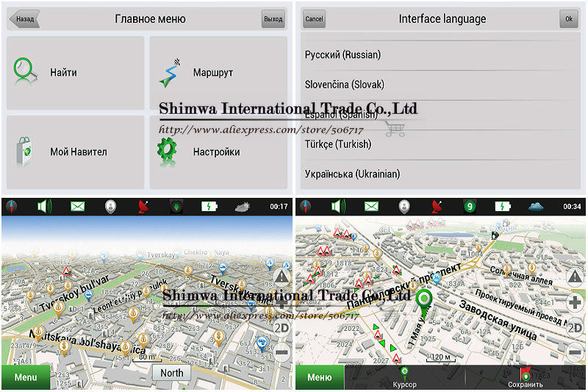Open Мой Навител shopping bag tile
The image size is (588, 392).
pos(75,152)
